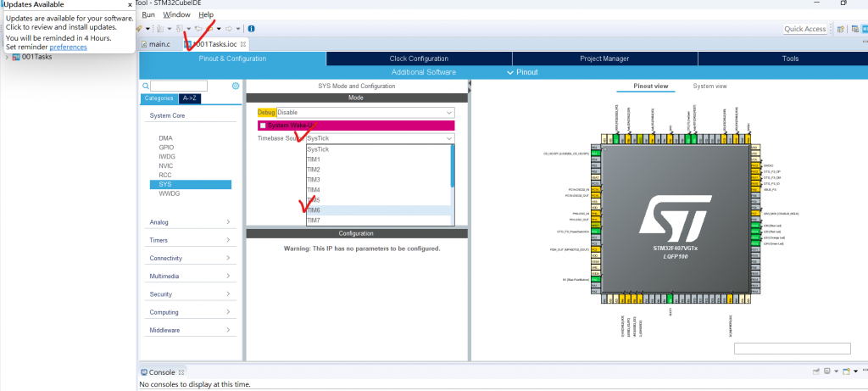868x391 pixels.
Task: Open the Help menu
Action: [x=206, y=14]
